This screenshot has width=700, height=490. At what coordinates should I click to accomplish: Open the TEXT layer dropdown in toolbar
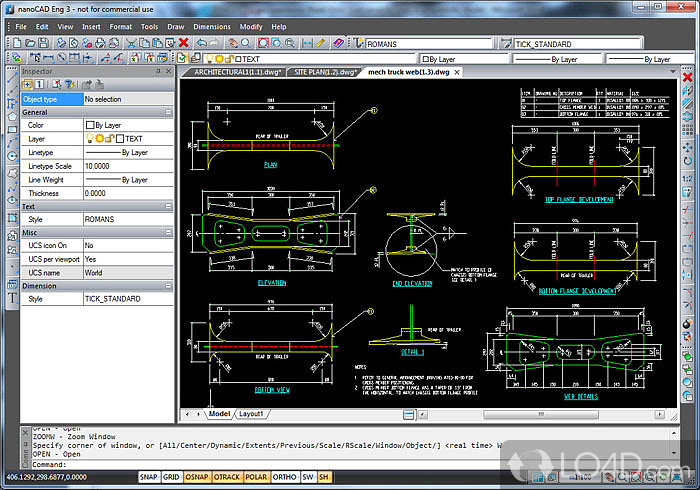[309, 58]
